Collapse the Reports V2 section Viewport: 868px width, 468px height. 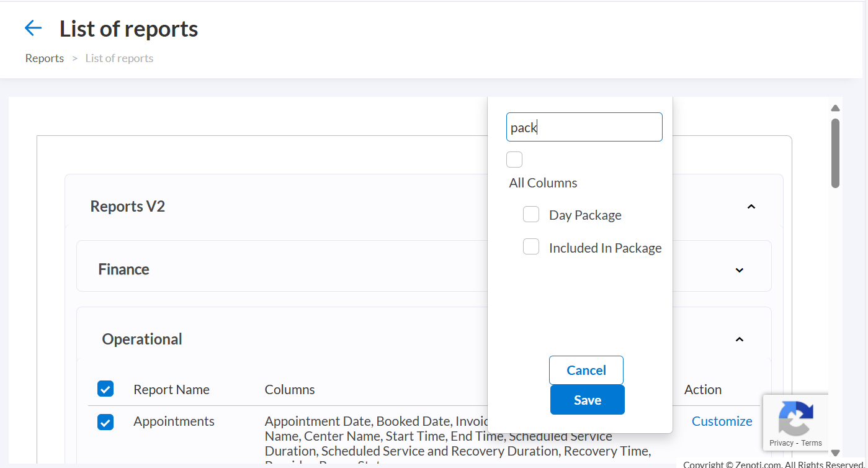(751, 207)
